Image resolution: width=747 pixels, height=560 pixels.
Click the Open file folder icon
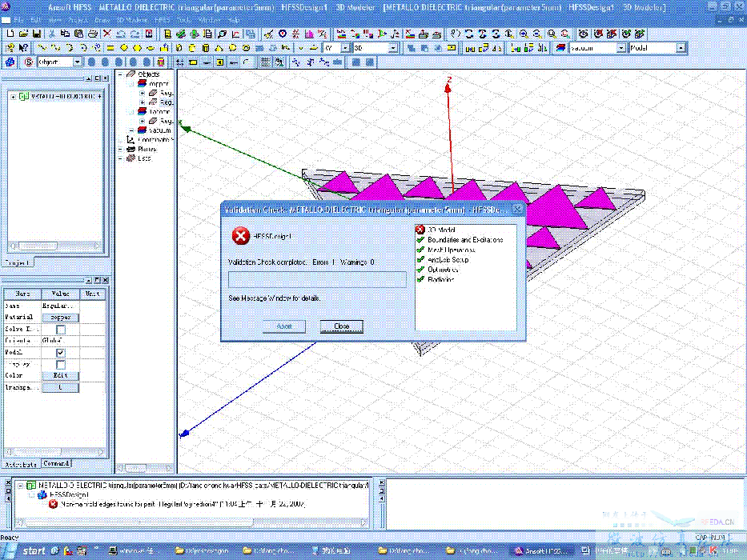23,34
